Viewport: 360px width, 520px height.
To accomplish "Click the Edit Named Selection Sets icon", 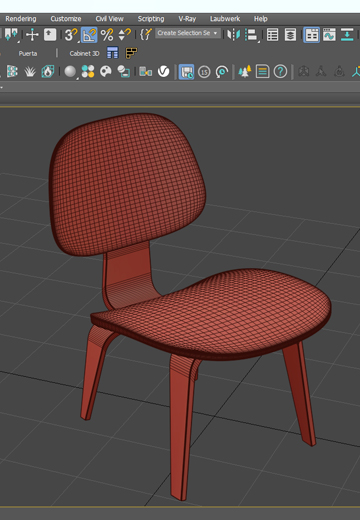I will (x=146, y=35).
